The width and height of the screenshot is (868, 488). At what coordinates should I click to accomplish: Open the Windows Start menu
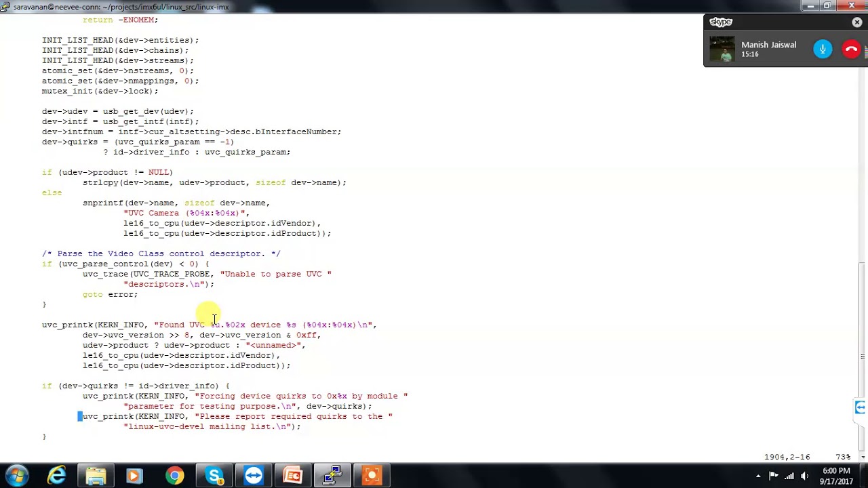pos(17,476)
